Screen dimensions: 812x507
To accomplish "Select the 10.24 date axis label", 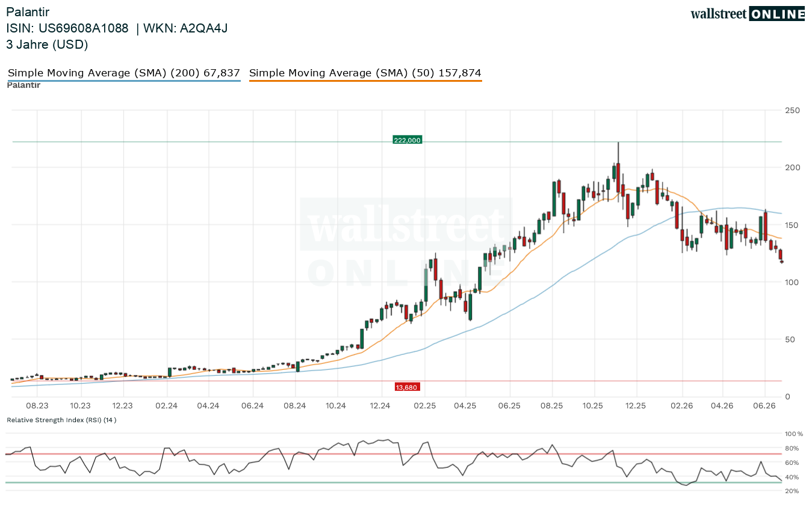I will 336,406.
